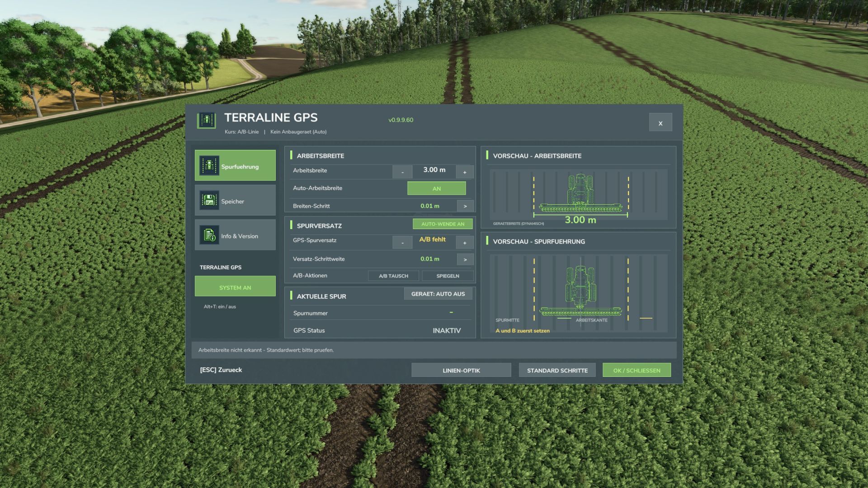Click the SPIEGELN button
868x488 pixels.
pyautogui.click(x=448, y=276)
